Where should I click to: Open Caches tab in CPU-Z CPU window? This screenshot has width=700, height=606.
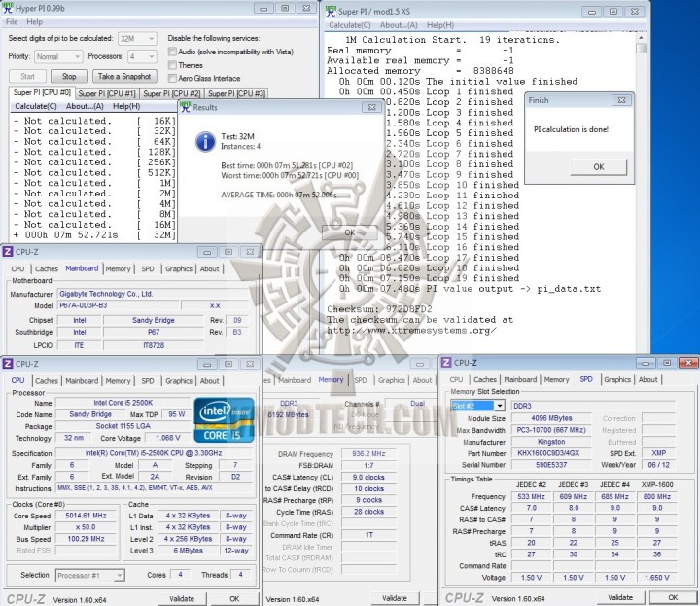pos(47,381)
